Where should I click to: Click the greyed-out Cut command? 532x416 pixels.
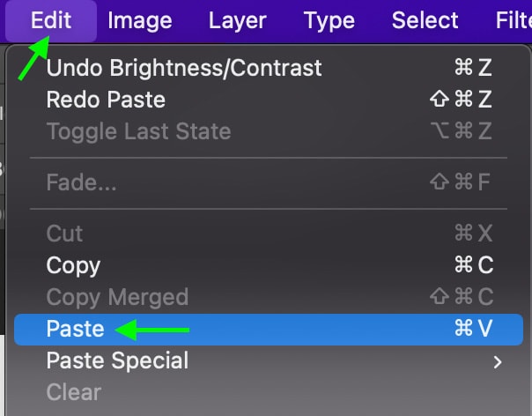64,234
